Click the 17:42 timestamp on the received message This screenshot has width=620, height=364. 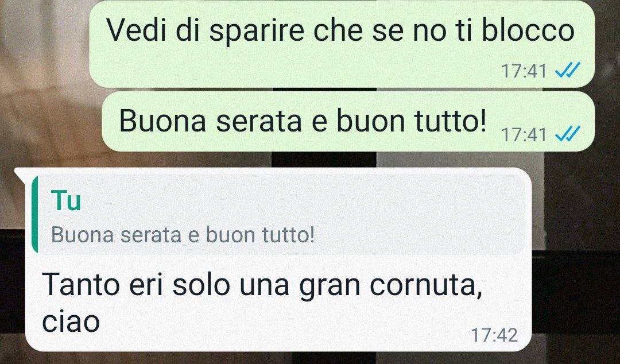(494, 335)
